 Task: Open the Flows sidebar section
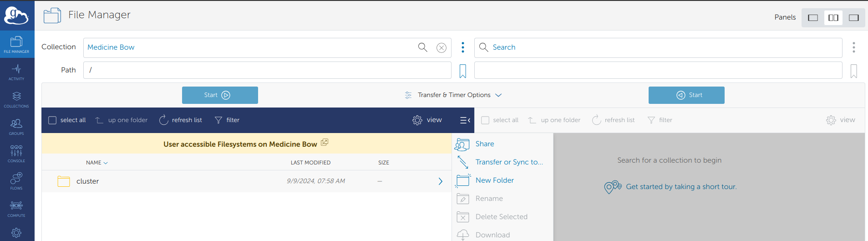(x=16, y=181)
